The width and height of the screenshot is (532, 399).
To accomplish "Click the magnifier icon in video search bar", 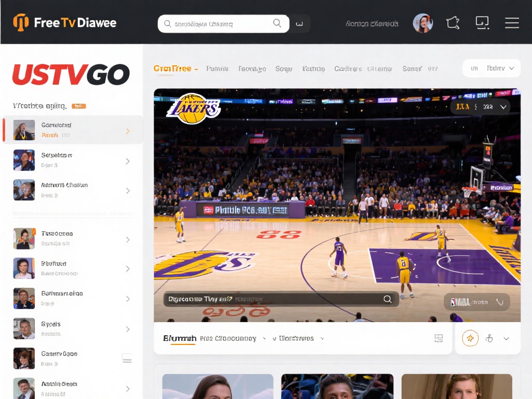I will tap(387, 299).
